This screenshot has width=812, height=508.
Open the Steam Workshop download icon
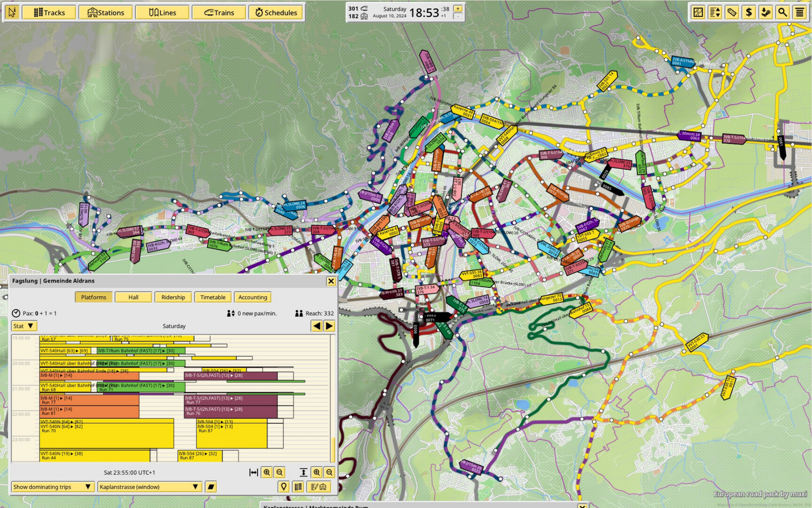point(765,12)
